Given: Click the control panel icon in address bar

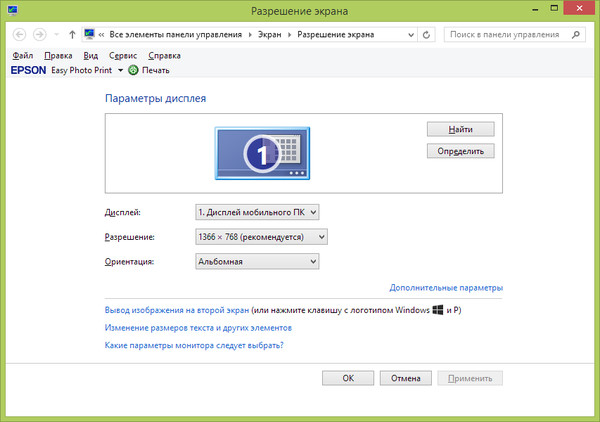Looking at the screenshot, I should coord(90,34).
